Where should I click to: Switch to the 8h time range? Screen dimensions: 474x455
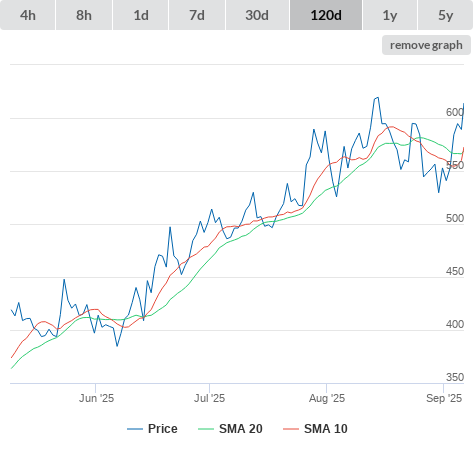tap(84, 15)
